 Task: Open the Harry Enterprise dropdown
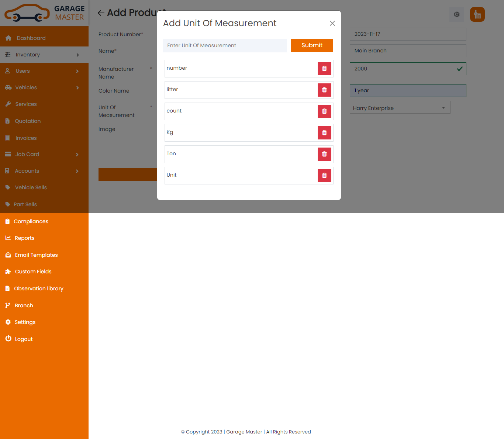click(x=400, y=108)
